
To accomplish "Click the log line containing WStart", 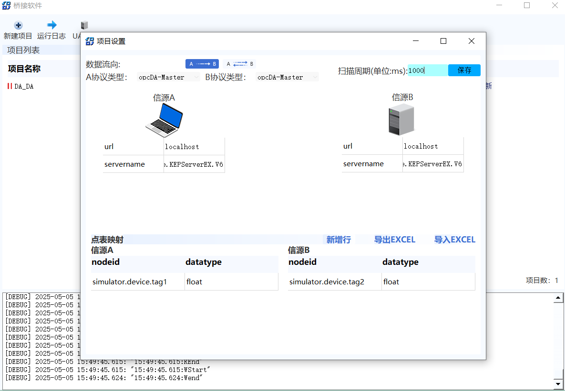I will click(107, 370).
